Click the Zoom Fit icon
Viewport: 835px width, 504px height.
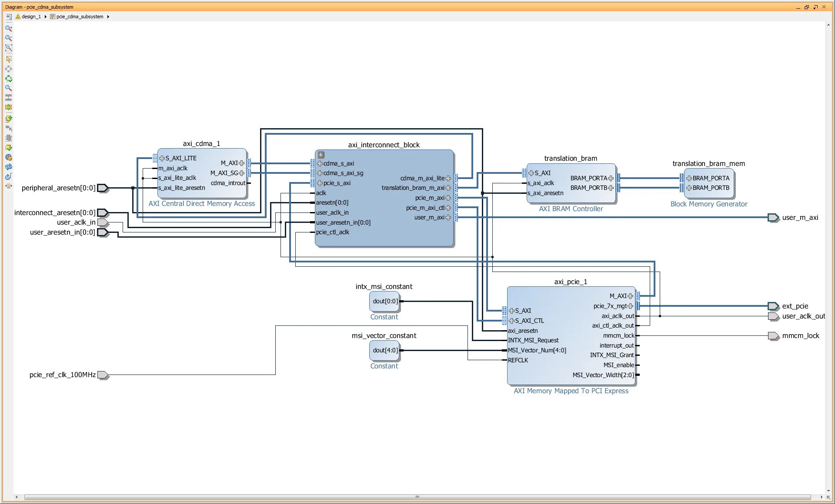coord(8,48)
